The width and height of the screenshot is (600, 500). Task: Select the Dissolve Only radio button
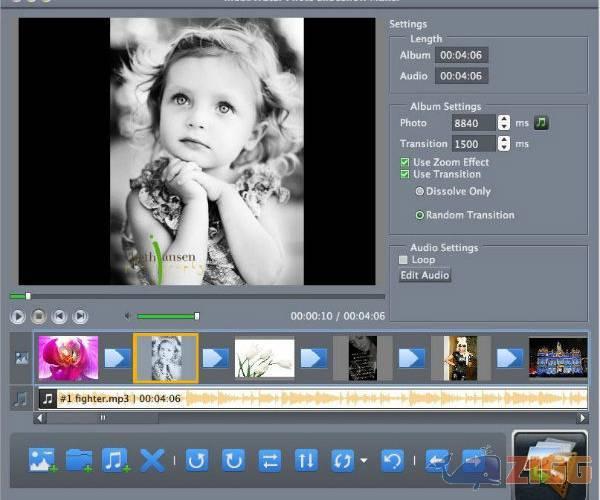(x=419, y=191)
